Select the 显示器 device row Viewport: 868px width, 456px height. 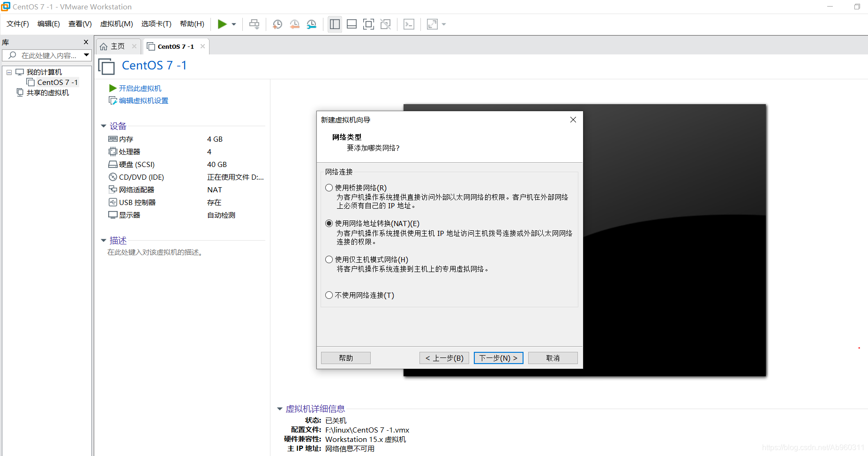pyautogui.click(x=186, y=215)
